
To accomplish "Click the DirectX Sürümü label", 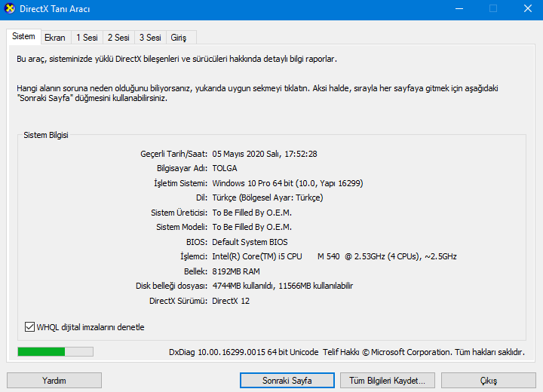I will click(178, 301).
